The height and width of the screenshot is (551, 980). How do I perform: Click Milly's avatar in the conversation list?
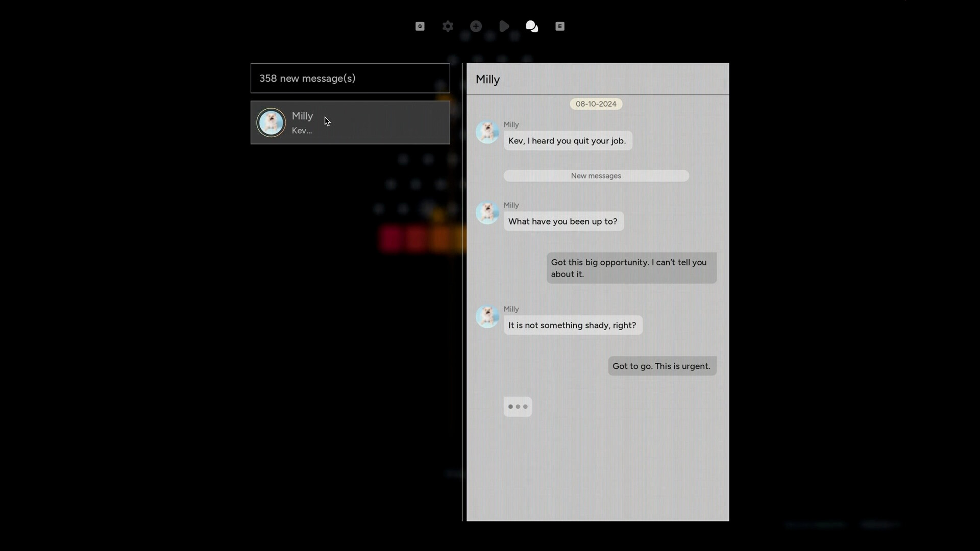click(x=271, y=122)
